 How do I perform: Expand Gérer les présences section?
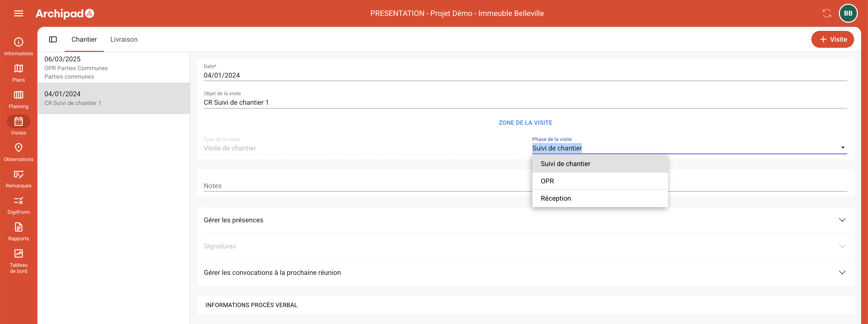[525, 220]
